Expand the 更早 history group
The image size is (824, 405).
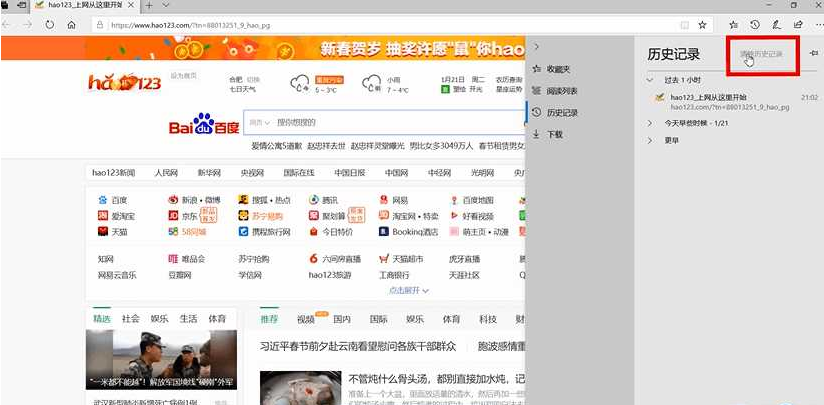pyautogui.click(x=650, y=141)
